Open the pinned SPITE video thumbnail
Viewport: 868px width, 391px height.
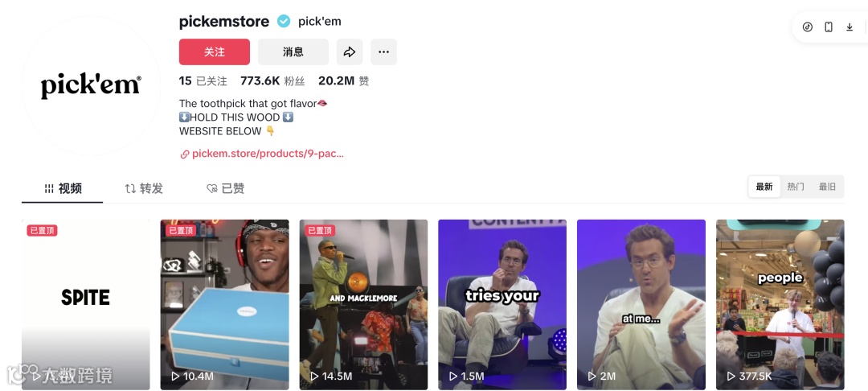coord(86,305)
